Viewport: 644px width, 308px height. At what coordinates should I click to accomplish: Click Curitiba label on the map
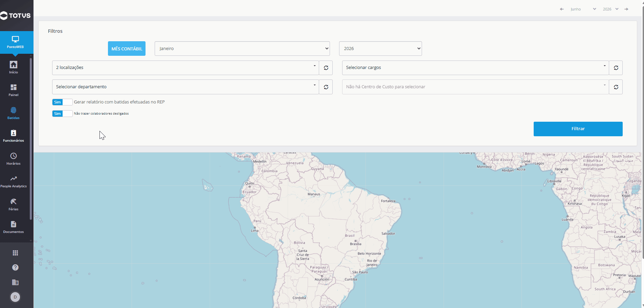click(351, 279)
